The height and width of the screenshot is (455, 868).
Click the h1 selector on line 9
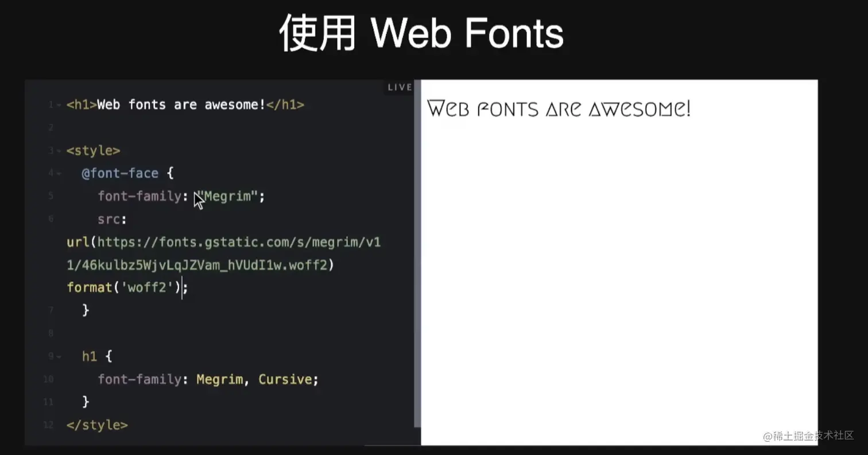pos(90,356)
